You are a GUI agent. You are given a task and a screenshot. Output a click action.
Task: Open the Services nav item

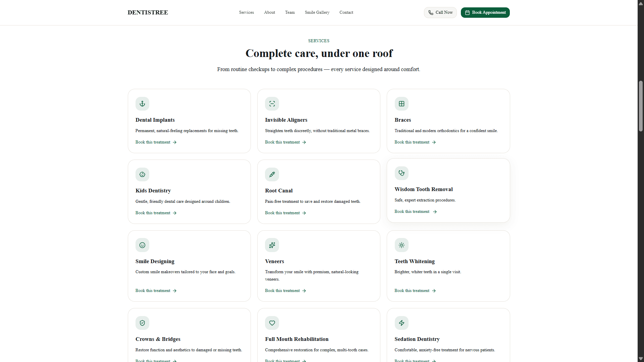pyautogui.click(x=247, y=12)
